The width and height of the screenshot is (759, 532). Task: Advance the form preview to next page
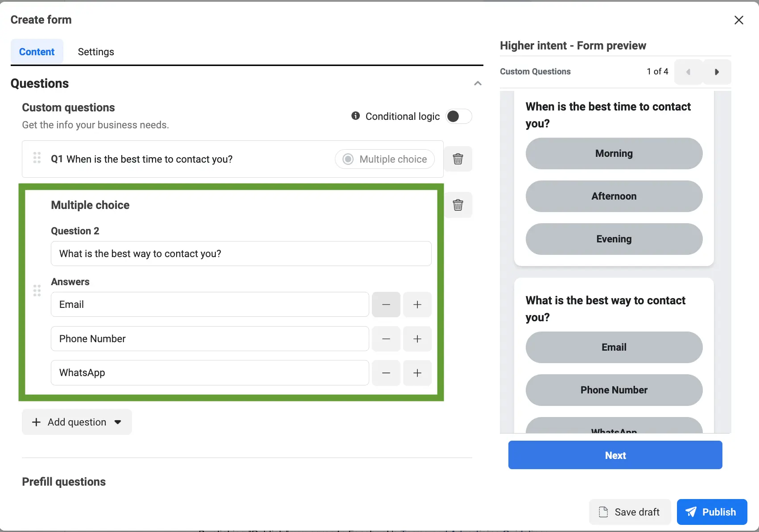(x=717, y=72)
